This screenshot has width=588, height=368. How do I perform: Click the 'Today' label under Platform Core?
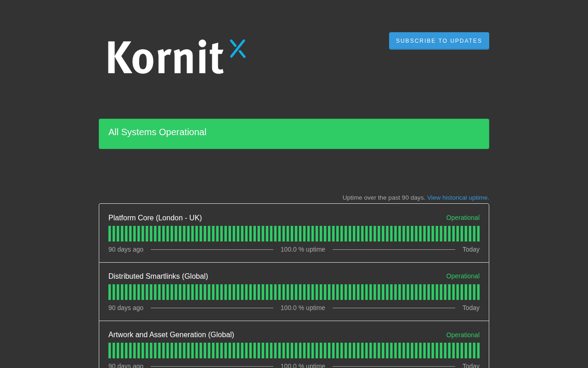pos(471,249)
